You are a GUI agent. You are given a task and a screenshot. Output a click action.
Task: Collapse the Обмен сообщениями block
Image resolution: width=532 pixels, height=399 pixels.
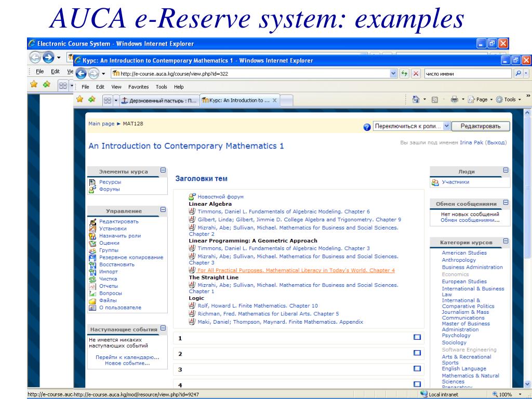(506, 203)
